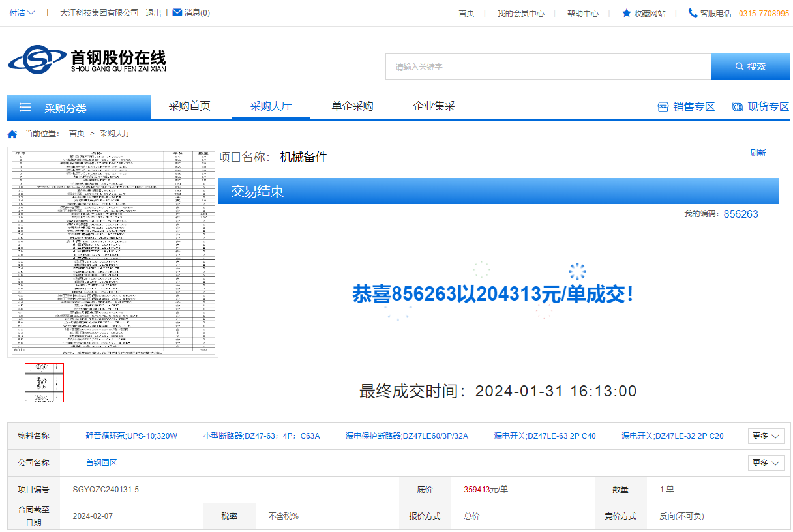Click the star icon for 收藏网站
The width and height of the screenshot is (793, 532).
click(627, 13)
